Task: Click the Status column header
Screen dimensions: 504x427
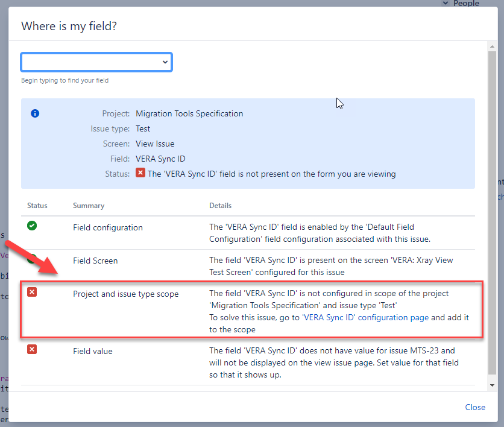Action: (37, 206)
